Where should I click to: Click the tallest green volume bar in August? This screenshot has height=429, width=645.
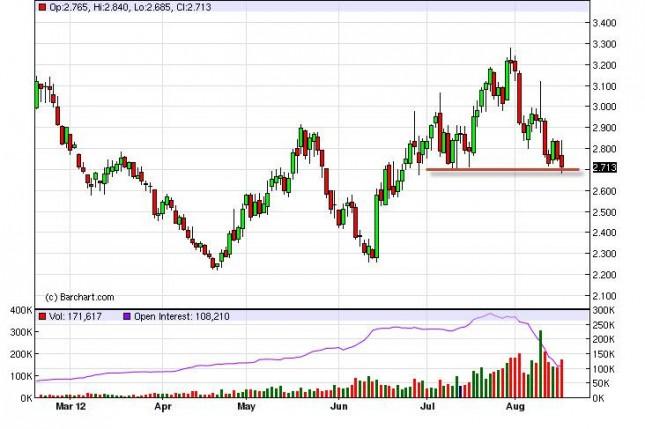pos(540,364)
